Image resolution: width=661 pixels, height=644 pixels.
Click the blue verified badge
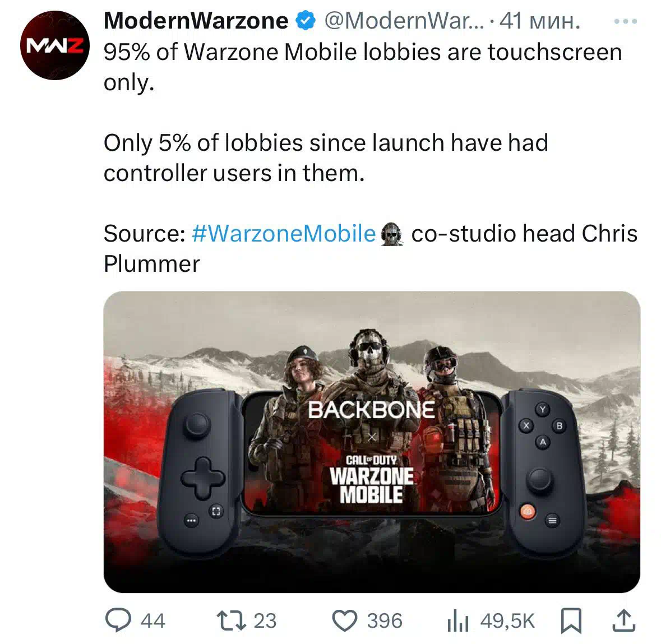coord(306,21)
